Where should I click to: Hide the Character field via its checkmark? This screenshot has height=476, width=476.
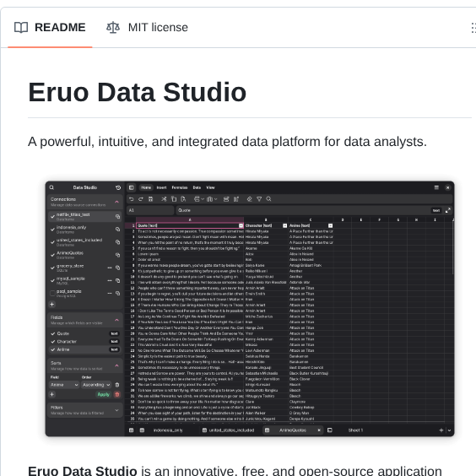(x=53, y=342)
